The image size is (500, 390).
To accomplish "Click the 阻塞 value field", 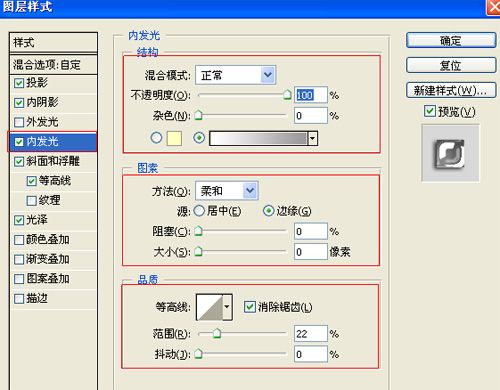I will 311,231.
